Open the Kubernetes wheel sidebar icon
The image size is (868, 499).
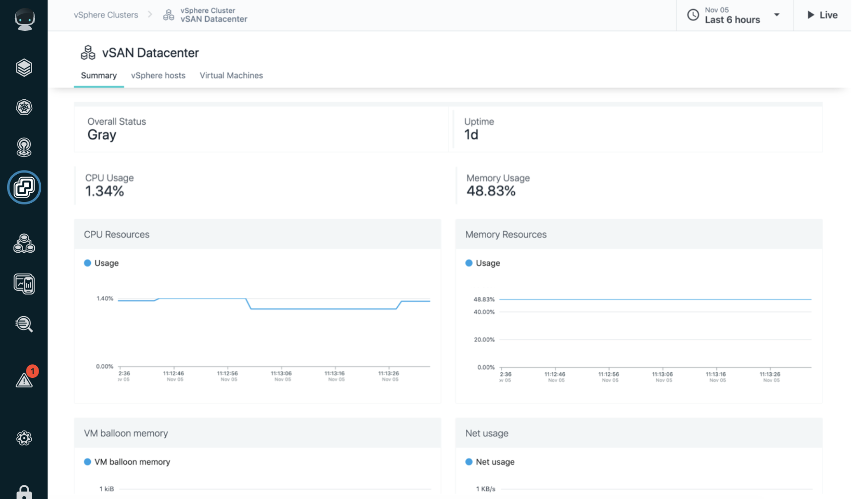pyautogui.click(x=24, y=108)
